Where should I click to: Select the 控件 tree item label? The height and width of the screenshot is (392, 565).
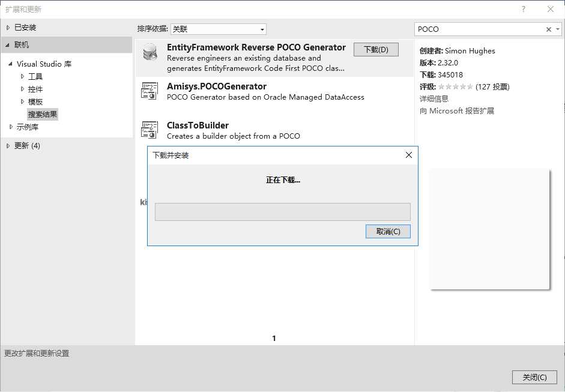click(35, 89)
